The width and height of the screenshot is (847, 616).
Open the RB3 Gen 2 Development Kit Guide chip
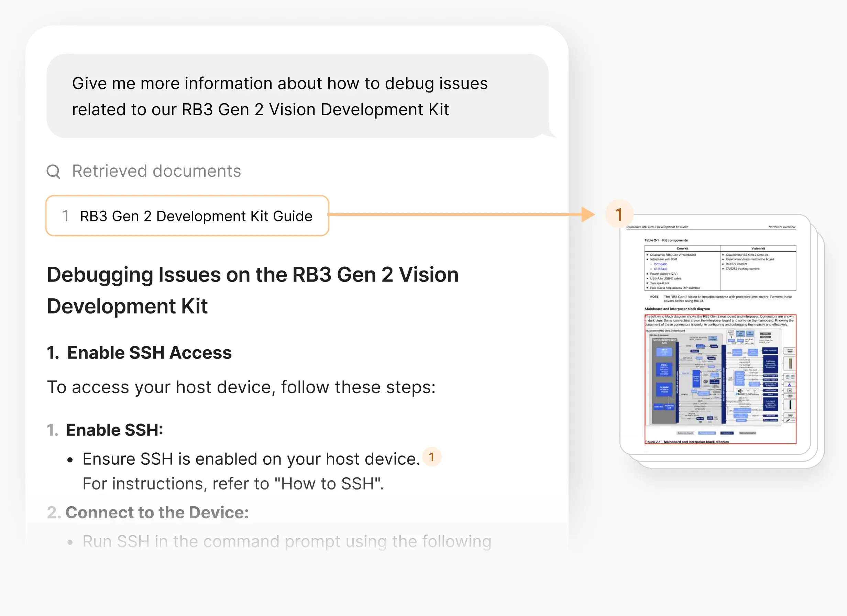(x=196, y=216)
